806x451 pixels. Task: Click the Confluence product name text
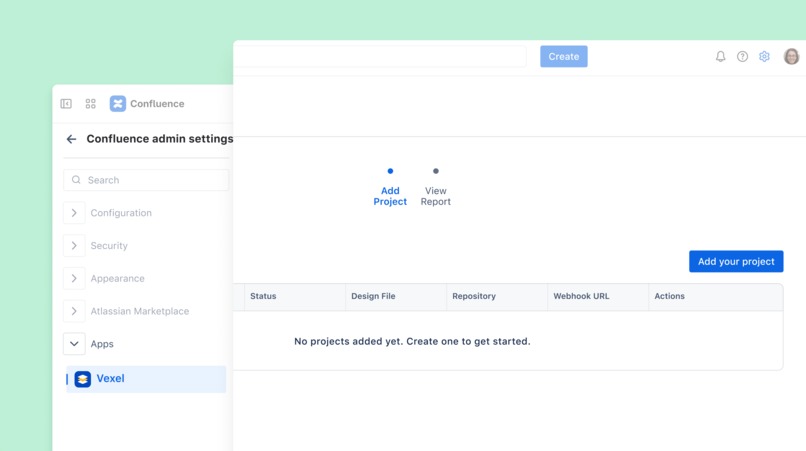click(157, 104)
